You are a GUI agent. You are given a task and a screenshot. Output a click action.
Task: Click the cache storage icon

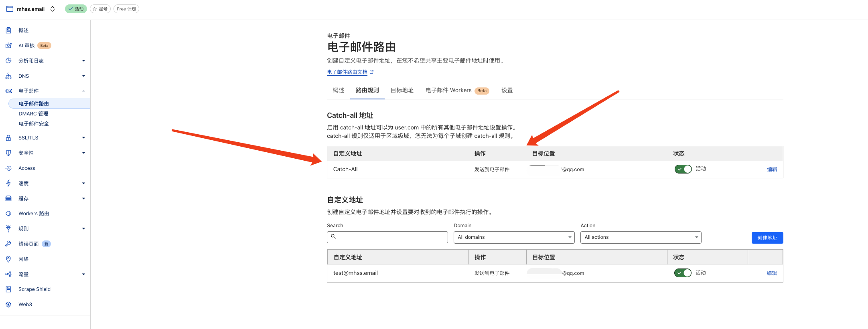coord(8,198)
